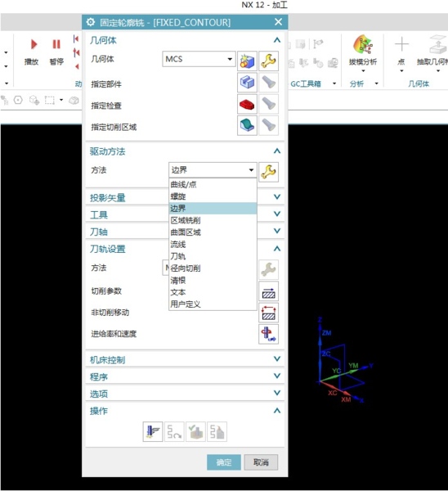The image size is (448, 491).
Task: Click the Generate tool path icon
Action: tap(153, 432)
